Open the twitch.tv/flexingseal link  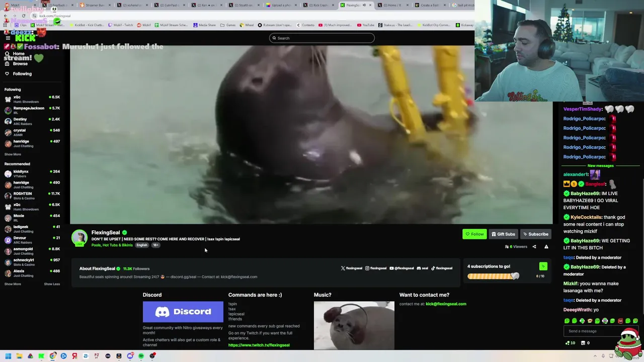[259, 345]
